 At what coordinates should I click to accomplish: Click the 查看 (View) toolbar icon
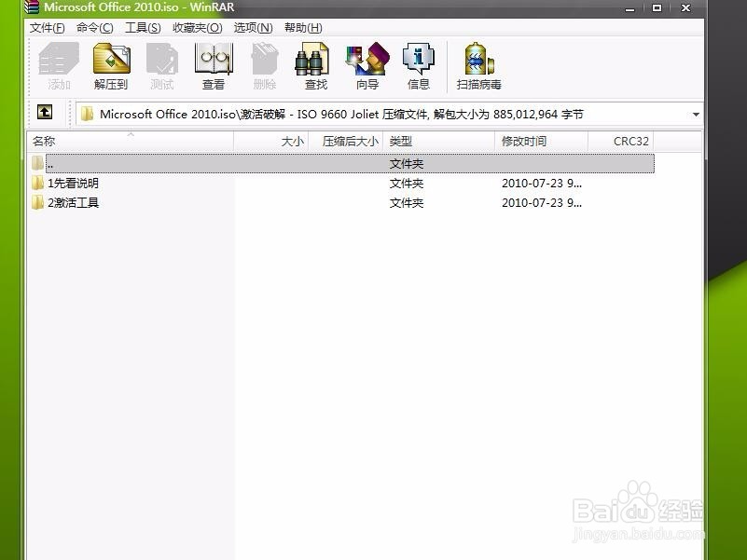point(214,59)
